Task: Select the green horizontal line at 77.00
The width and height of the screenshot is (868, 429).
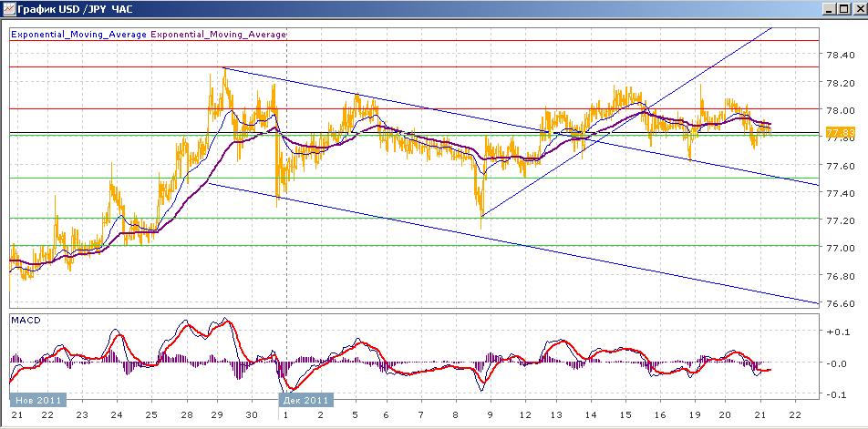Action: [414, 245]
